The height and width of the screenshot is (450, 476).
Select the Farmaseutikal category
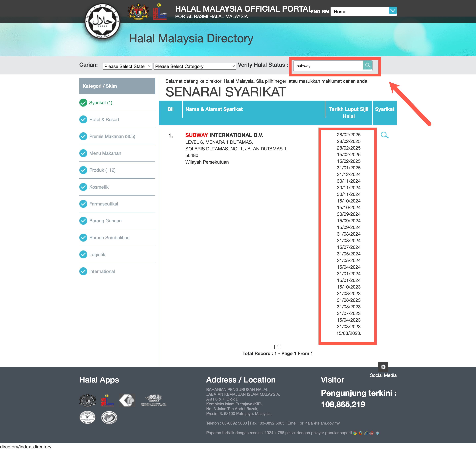(103, 204)
